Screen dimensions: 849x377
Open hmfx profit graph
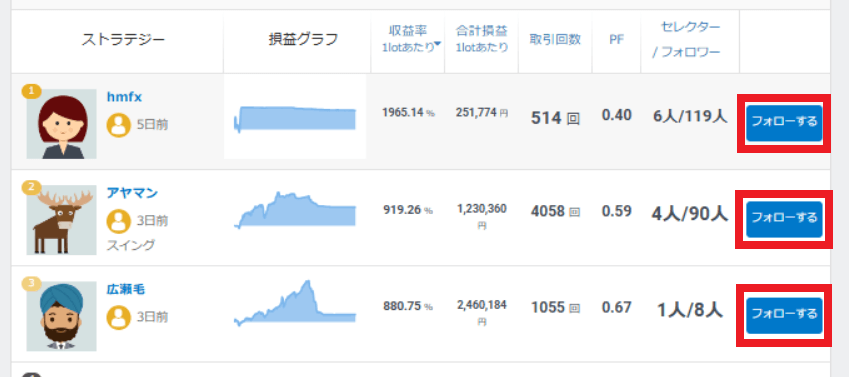click(295, 118)
